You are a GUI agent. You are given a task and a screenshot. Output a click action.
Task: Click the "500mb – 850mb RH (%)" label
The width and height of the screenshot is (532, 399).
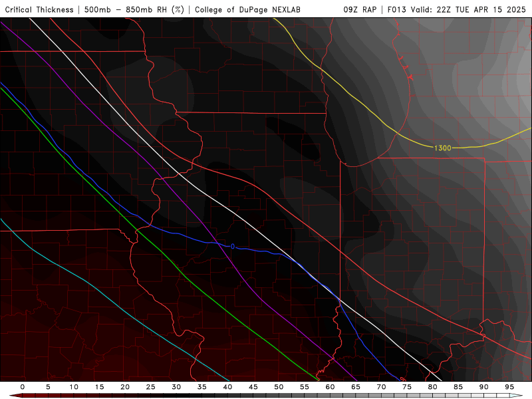134,9
